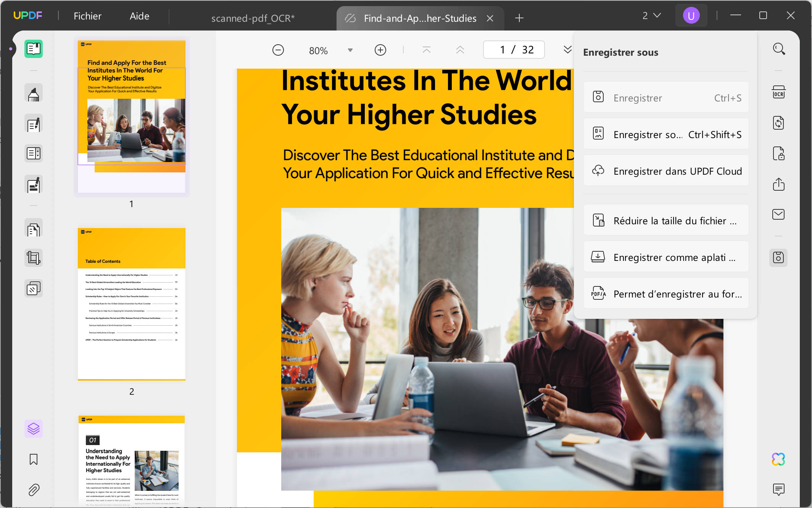Switch to the scanned-pdf_OCR tab
This screenshot has width=812, height=508.
click(x=253, y=18)
